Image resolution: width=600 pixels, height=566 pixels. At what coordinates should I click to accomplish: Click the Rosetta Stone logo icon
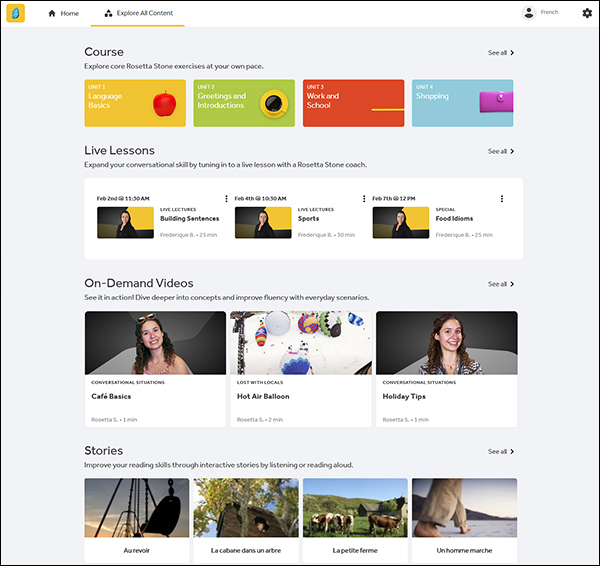point(16,13)
